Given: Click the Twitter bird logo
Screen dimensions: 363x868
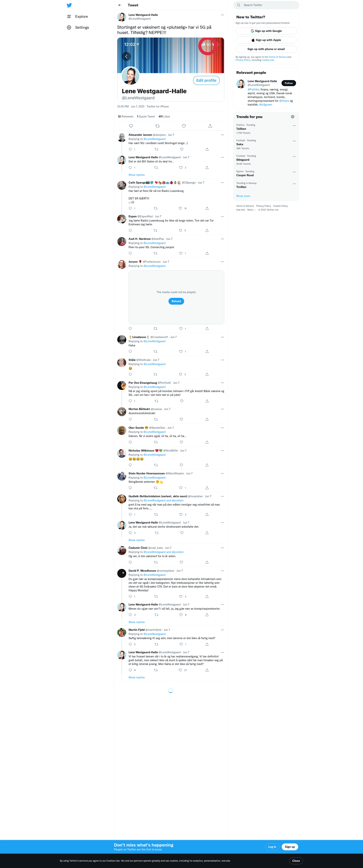Looking at the screenshot, I should tap(69, 5).
